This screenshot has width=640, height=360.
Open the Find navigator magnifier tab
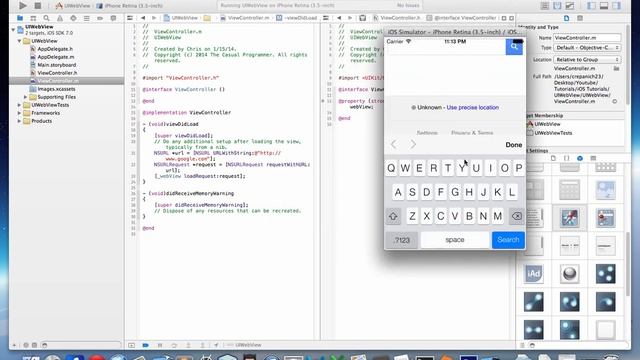click(x=47, y=18)
